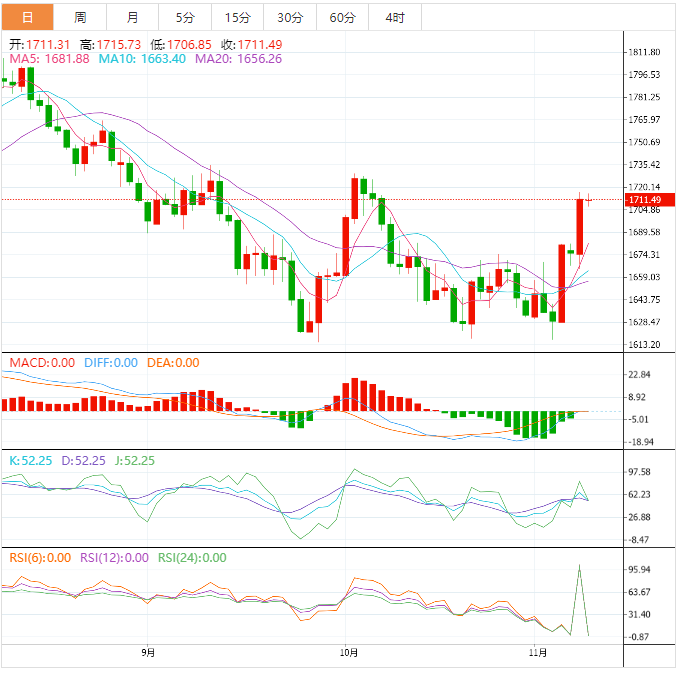676x676 pixels.
Task: Click the -18.94 MACD axis label
Action: click(640, 442)
